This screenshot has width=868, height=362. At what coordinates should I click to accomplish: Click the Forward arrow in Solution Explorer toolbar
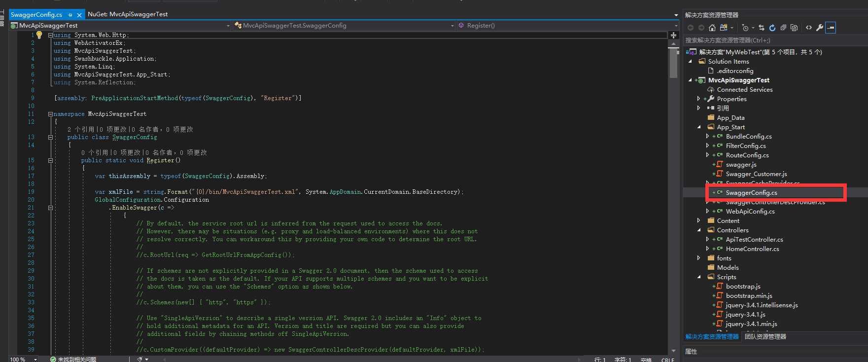click(701, 28)
